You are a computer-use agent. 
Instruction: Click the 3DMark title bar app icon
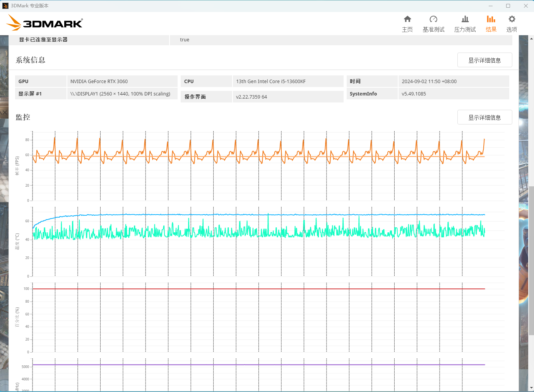click(5, 6)
